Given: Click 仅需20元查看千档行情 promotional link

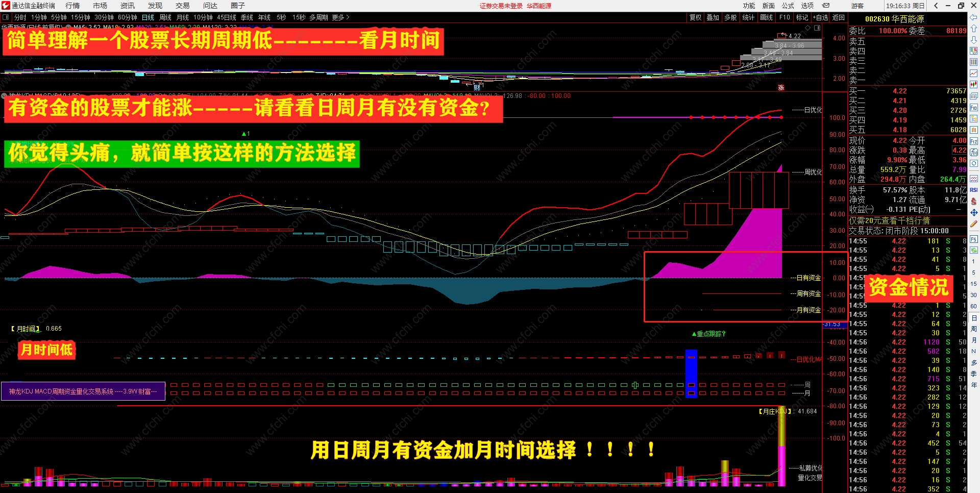Looking at the screenshot, I should pyautogui.click(x=889, y=220).
